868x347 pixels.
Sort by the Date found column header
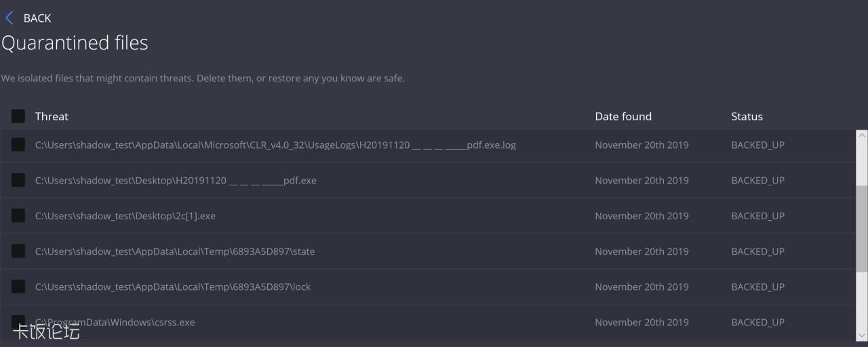[623, 116]
